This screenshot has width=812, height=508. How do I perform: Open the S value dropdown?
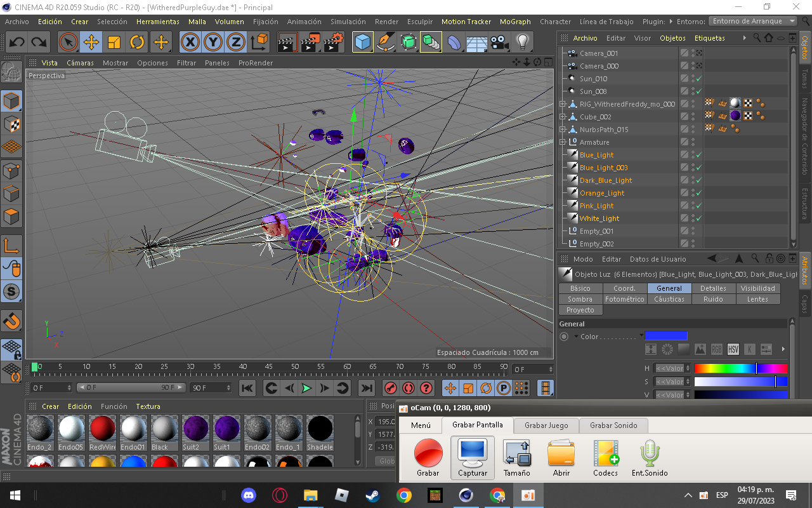pos(672,382)
